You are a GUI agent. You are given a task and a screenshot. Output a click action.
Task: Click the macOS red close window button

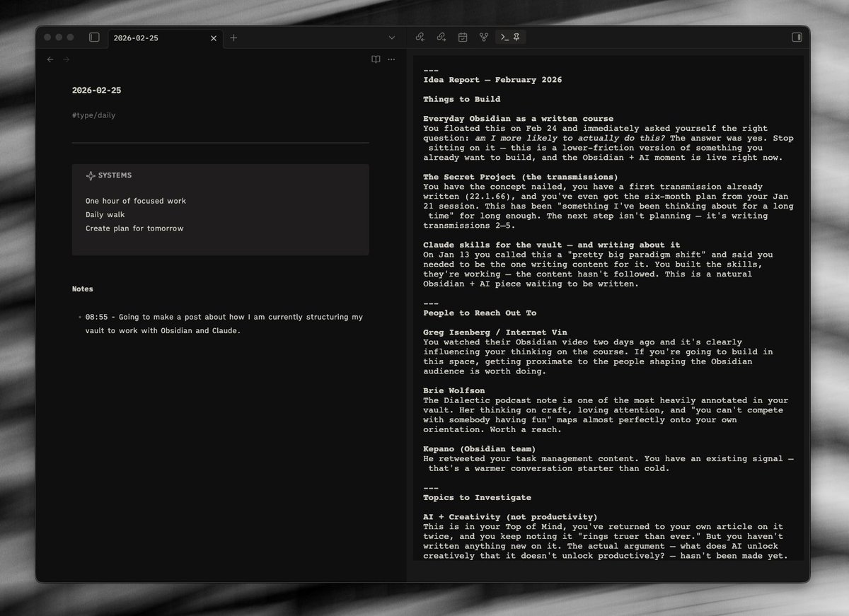(47, 37)
